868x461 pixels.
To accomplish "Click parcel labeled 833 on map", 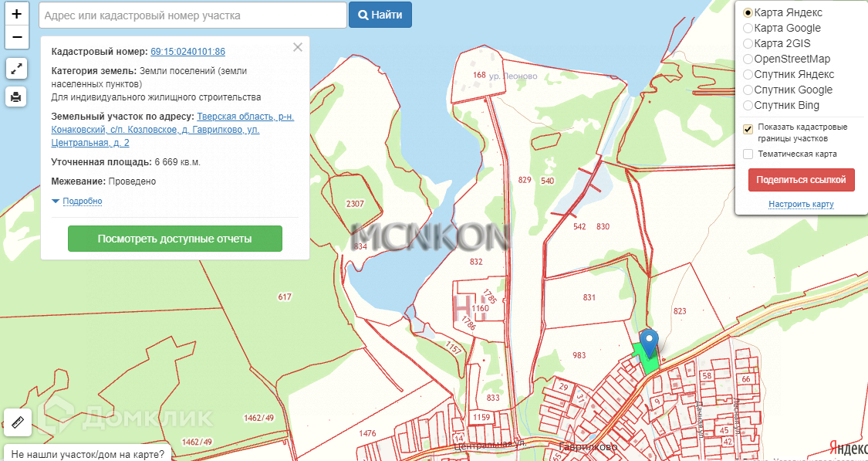I will 493,397.
